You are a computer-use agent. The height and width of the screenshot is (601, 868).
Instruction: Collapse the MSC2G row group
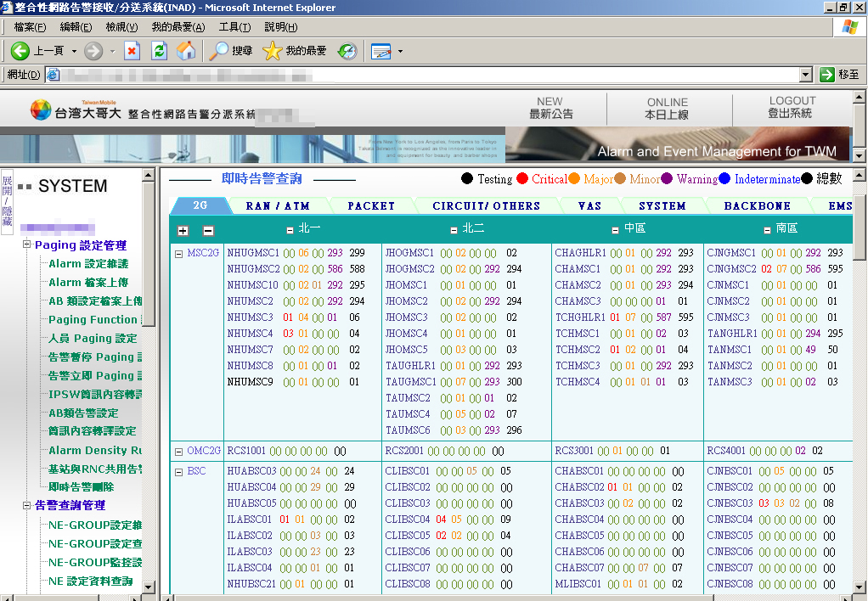pyautogui.click(x=179, y=254)
